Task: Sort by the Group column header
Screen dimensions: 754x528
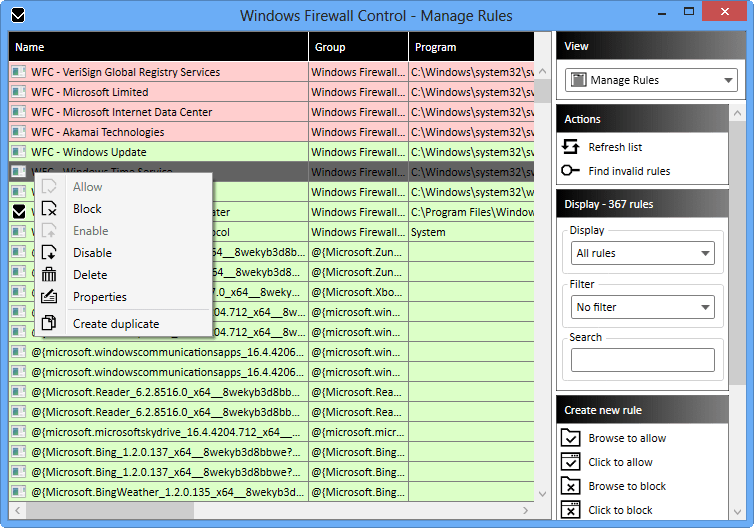Action: tap(358, 47)
